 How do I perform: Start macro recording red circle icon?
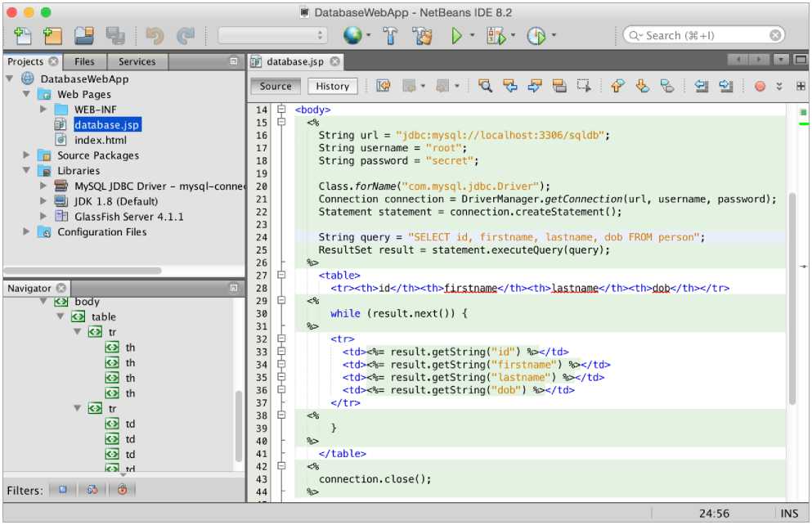tap(760, 86)
